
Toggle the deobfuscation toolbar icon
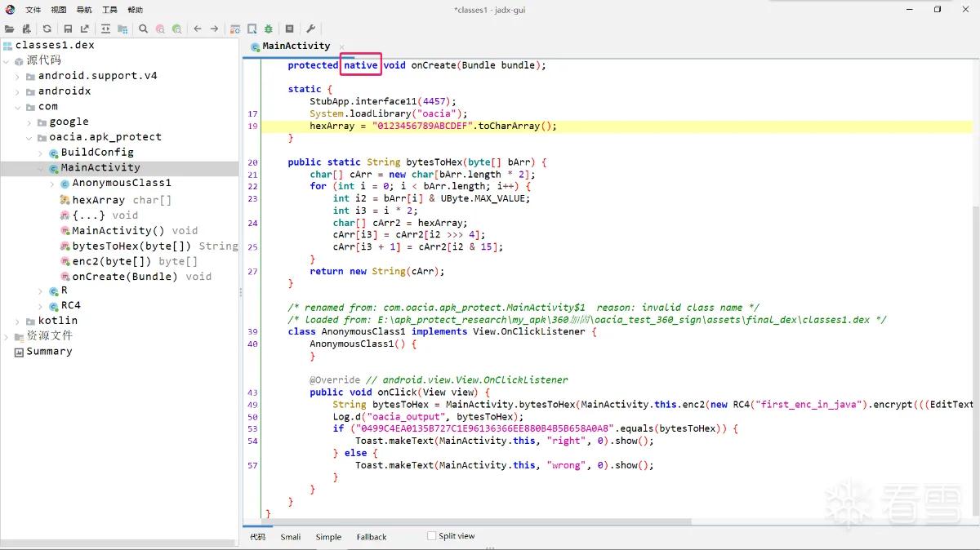click(235, 29)
